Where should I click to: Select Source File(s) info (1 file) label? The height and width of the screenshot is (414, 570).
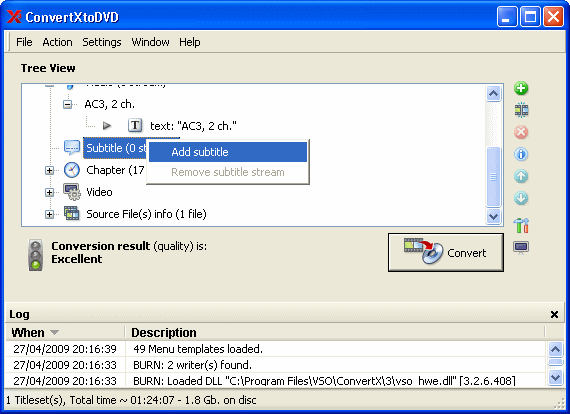tap(146, 214)
